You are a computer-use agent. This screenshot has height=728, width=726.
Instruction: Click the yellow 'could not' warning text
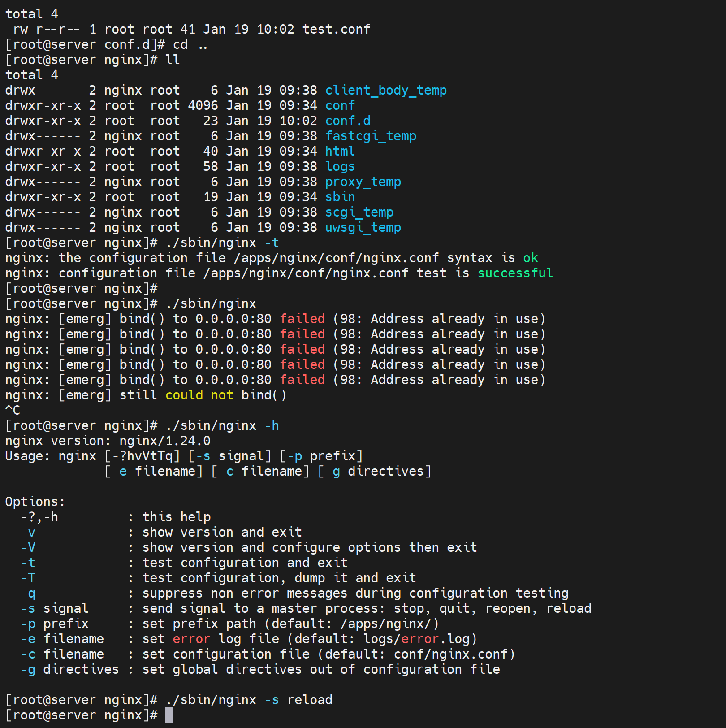pos(199,395)
